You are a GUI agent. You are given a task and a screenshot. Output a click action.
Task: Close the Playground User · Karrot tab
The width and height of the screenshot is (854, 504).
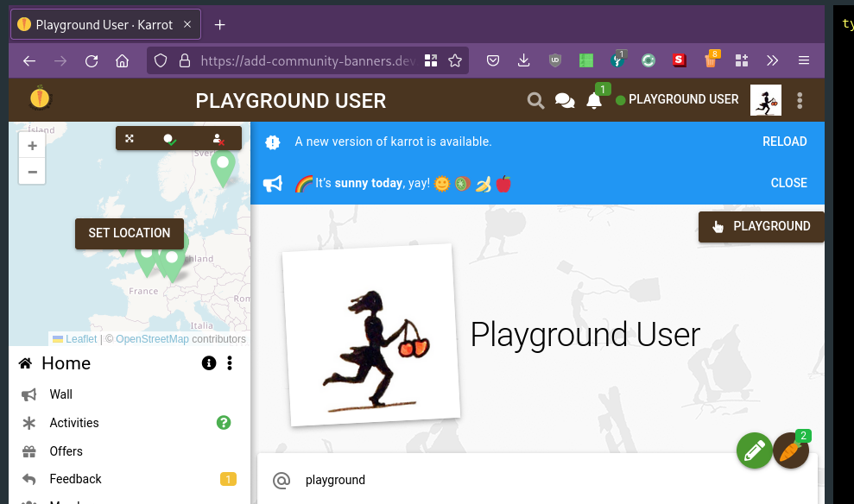click(187, 24)
